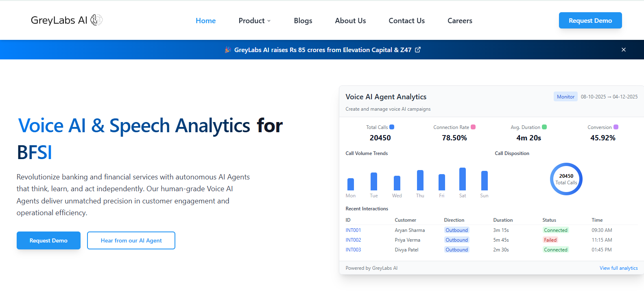Go to the Home menu item

click(206, 21)
